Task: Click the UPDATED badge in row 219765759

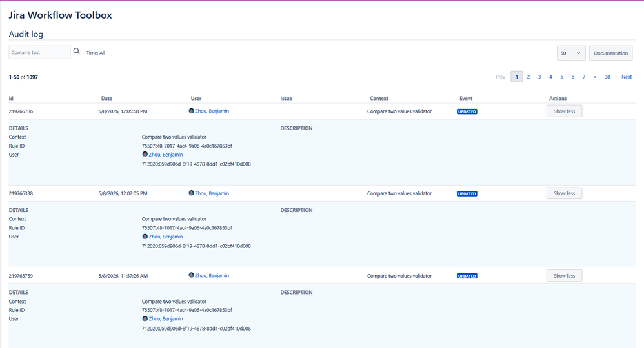Action: tap(467, 276)
